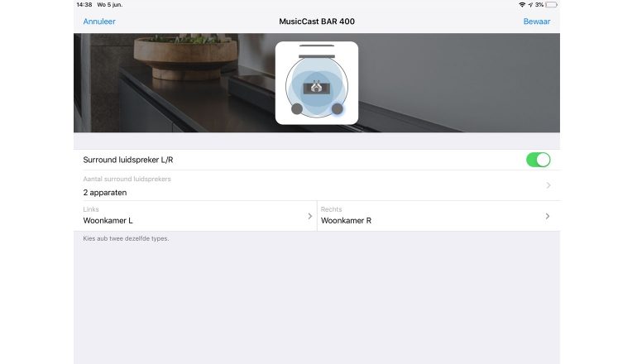Tap the soundbar bar icon in diagram
637x364 pixels.
tap(317, 56)
